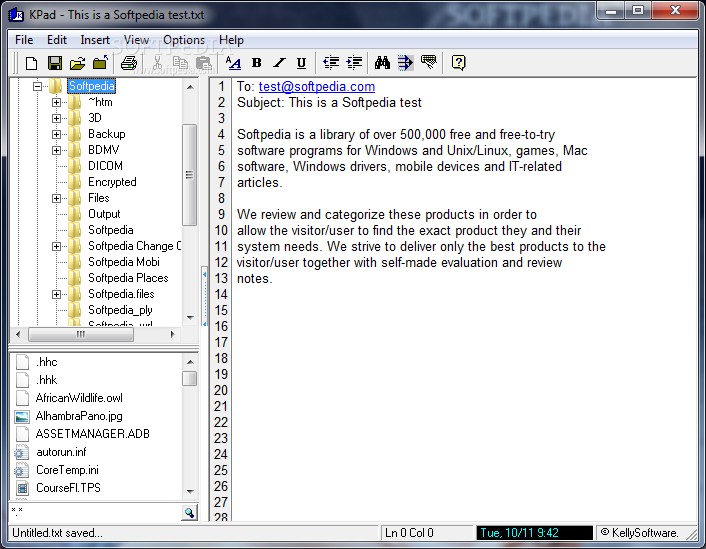Click the file filter input field
706x549 pixels.
tap(95, 513)
